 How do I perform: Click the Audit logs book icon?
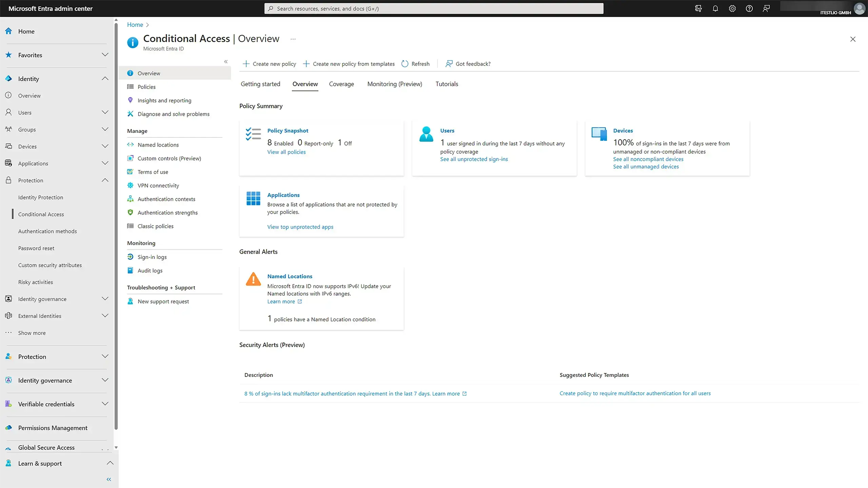click(x=130, y=270)
